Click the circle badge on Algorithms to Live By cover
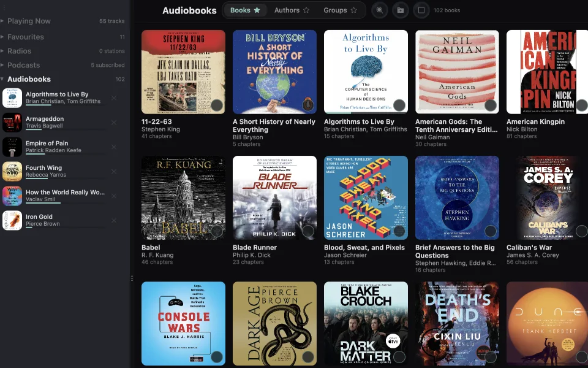588x368 pixels. 399,105
